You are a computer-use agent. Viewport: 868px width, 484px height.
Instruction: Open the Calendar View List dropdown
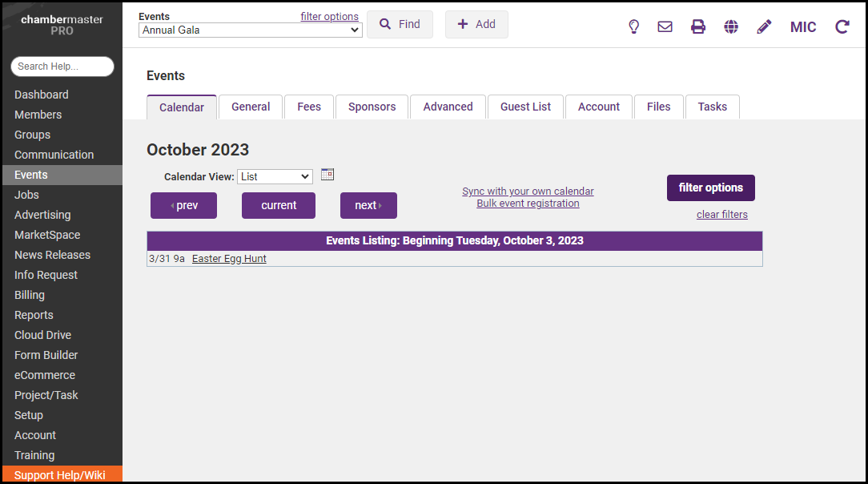click(x=275, y=176)
